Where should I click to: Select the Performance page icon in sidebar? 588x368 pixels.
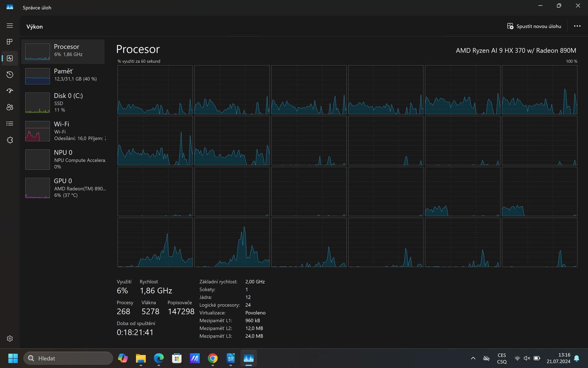click(10, 58)
